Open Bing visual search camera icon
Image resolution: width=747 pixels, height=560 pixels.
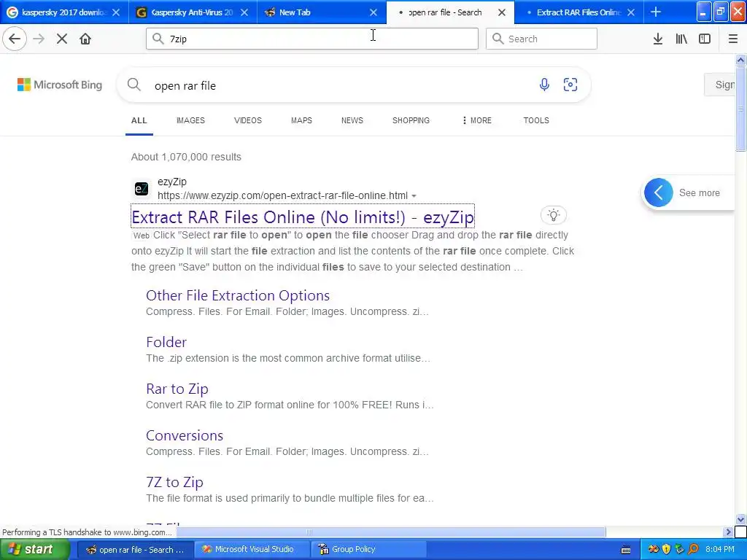(570, 85)
